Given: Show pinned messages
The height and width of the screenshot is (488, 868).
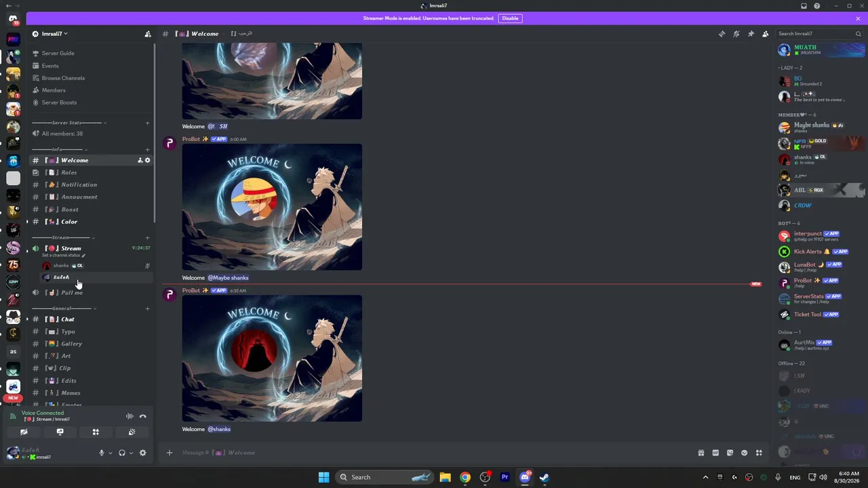Looking at the screenshot, I should [751, 34].
